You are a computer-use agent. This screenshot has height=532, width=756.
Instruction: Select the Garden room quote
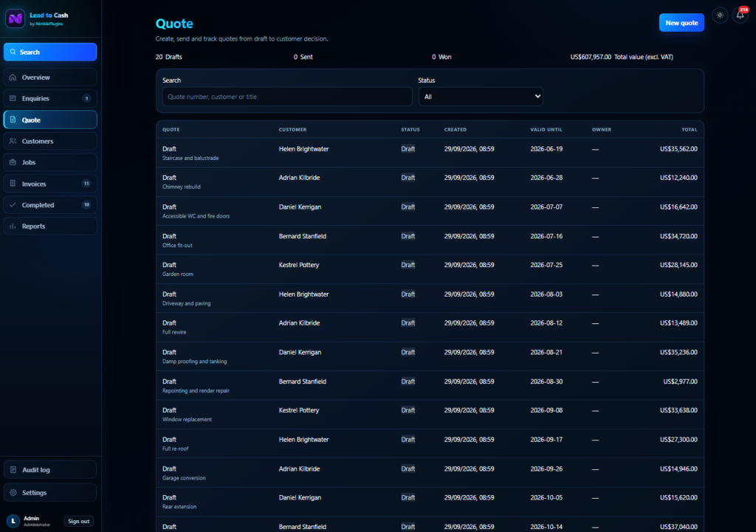coord(430,269)
